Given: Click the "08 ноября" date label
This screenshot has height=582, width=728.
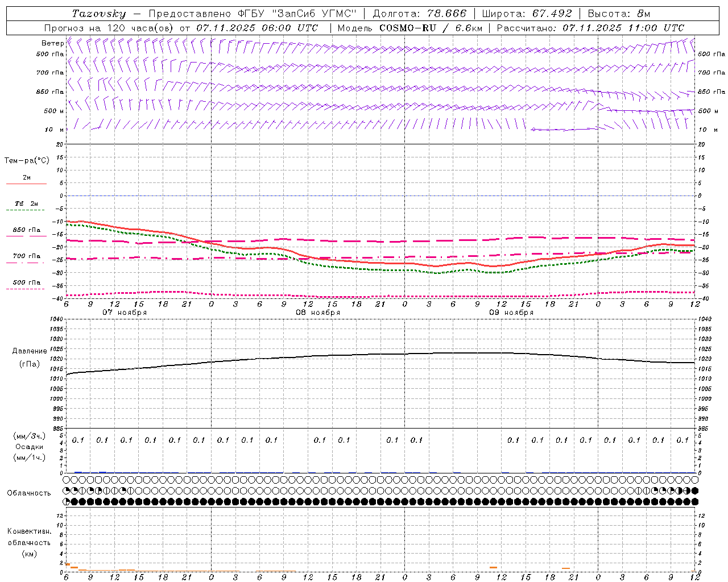Looking at the screenshot, I should pyautogui.click(x=318, y=313).
